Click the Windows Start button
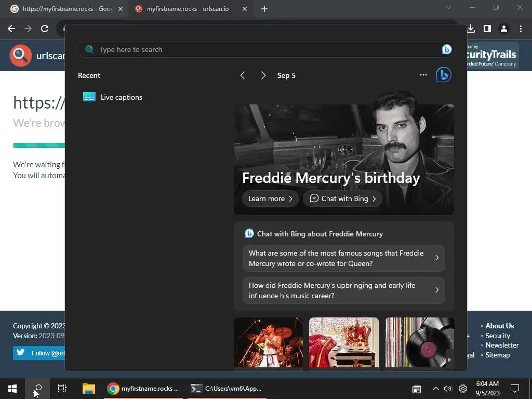 click(12, 389)
